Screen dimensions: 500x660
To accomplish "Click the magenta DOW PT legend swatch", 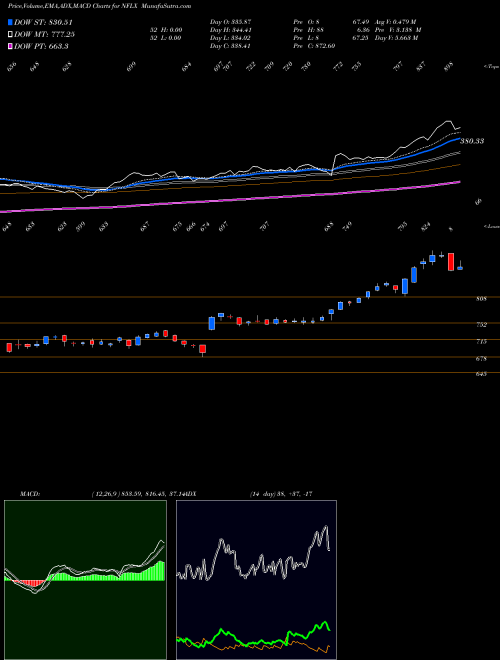I will click(11, 46).
